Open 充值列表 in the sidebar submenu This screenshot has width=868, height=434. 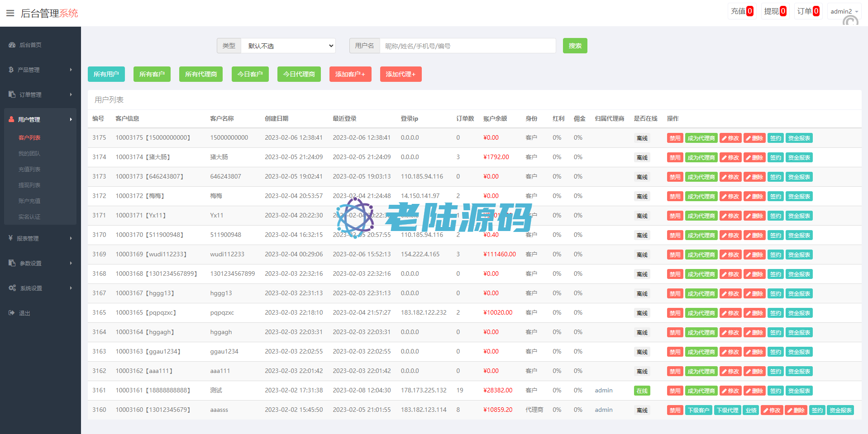(x=29, y=169)
